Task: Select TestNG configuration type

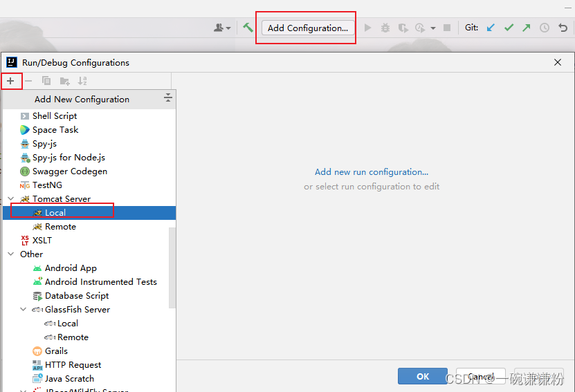Action: [x=89, y=185]
